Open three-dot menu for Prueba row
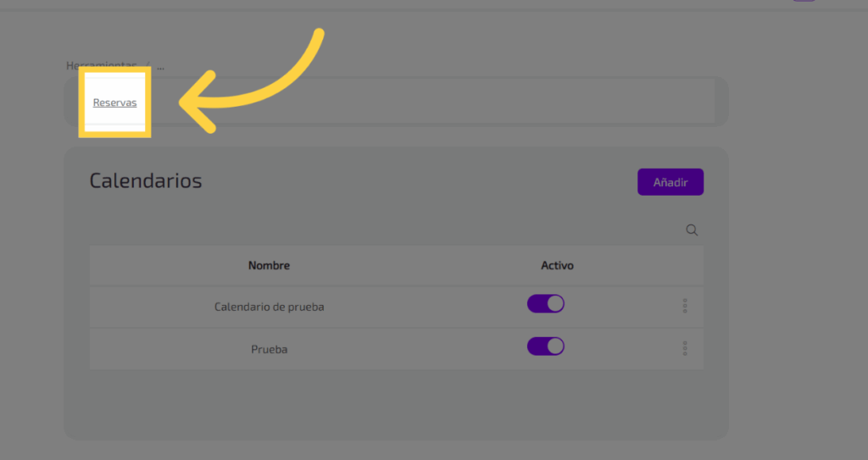The height and width of the screenshot is (460, 868). point(685,348)
